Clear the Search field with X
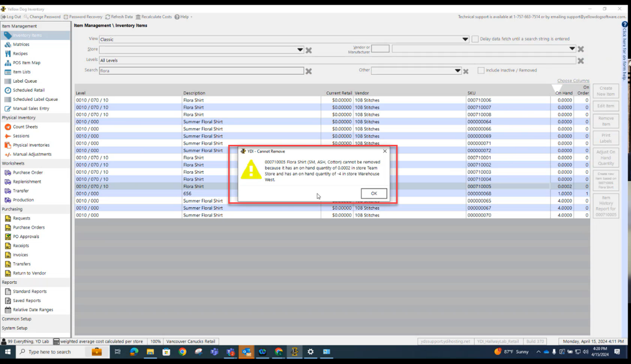The image size is (631, 364). click(309, 71)
